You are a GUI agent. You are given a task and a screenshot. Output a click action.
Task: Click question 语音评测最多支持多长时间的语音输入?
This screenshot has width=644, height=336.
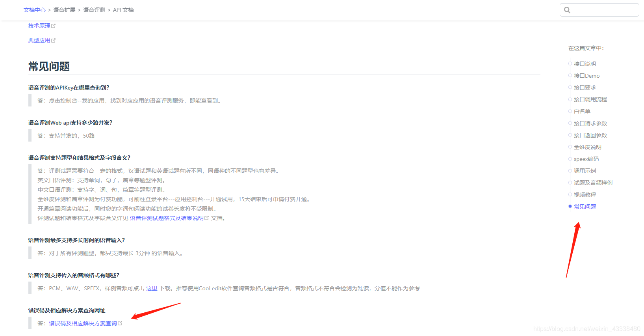coord(76,240)
